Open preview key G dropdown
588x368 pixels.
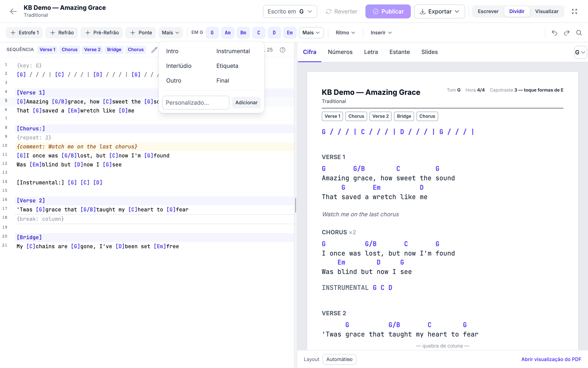coord(580,52)
